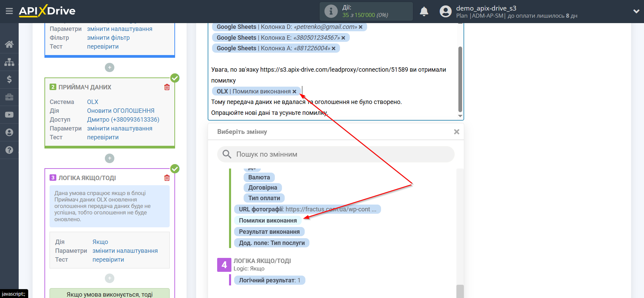
Task: Open the notifications bell
Action: (x=424, y=11)
